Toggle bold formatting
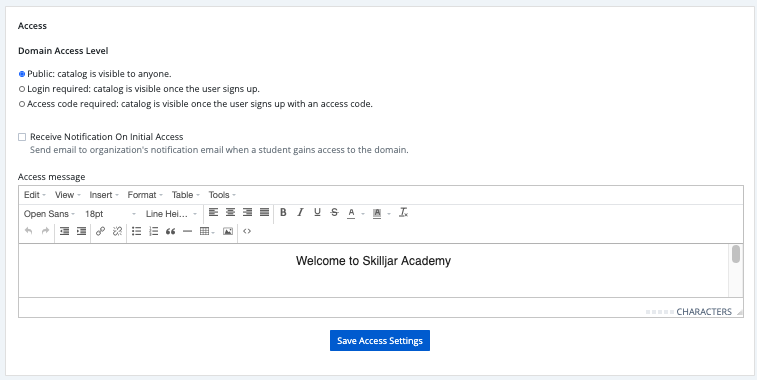This screenshot has width=757, height=380. [283, 212]
